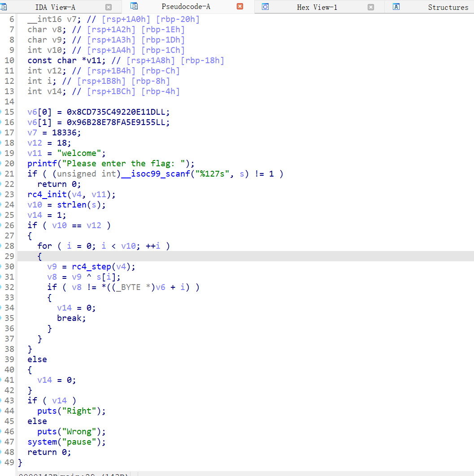474x476 pixels.
Task: Toggle breakpoint dot on line 30
Action: (x=1, y=267)
